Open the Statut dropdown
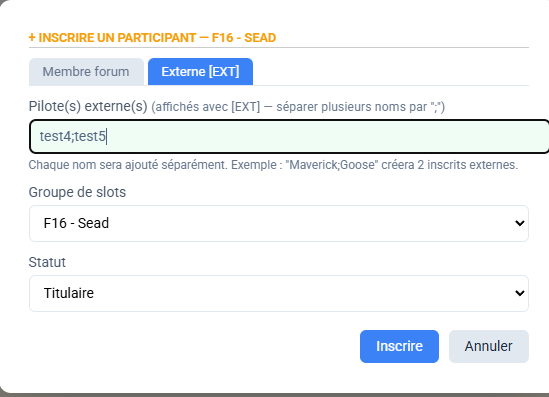 [279, 293]
